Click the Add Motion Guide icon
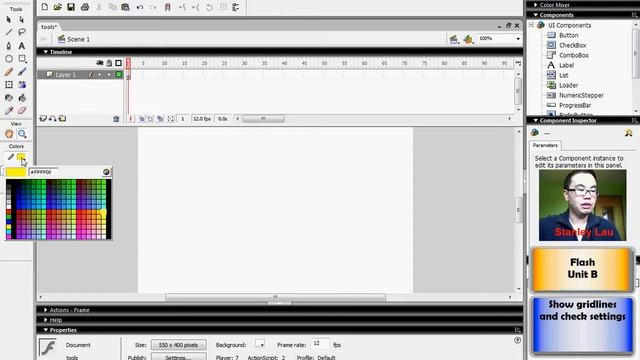 pos(53,118)
